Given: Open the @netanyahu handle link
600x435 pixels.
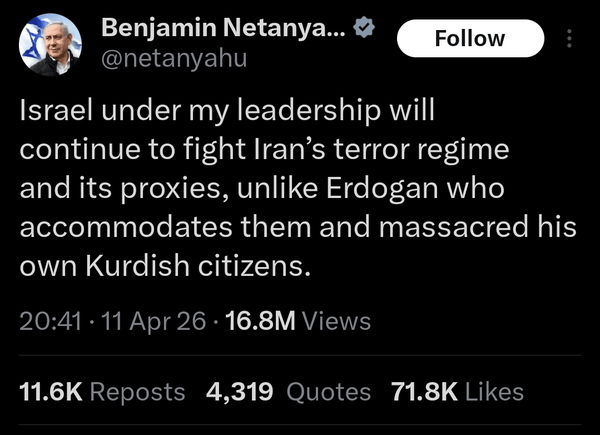Looking at the screenshot, I should 174,58.
